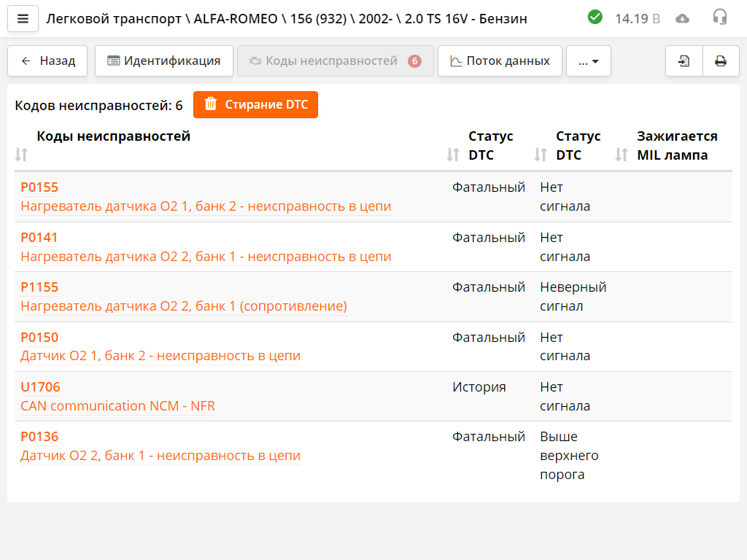Screen dimensions: 747x560
Task: Sort by second Статус DTC column
Action: (x=541, y=155)
